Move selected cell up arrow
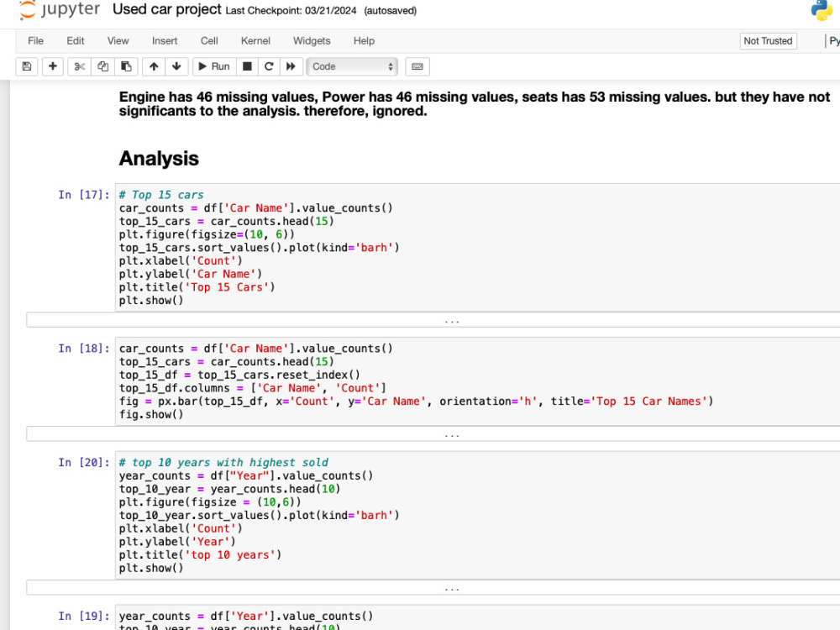The image size is (840, 630). (154, 66)
